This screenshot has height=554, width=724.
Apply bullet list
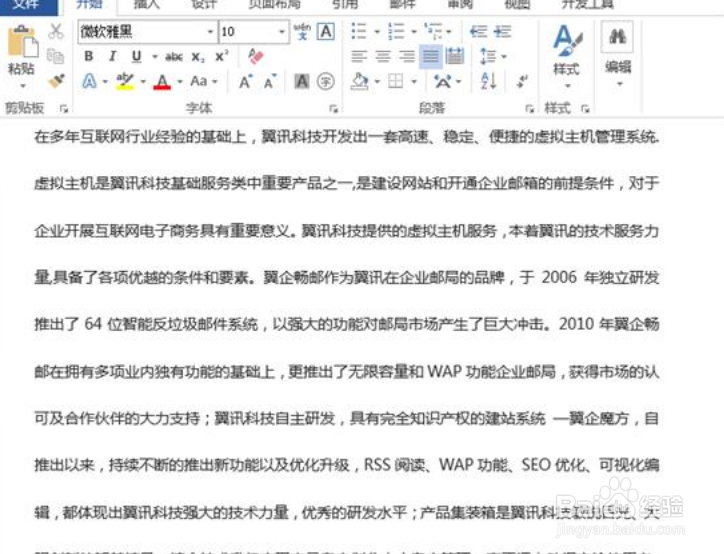(359, 31)
